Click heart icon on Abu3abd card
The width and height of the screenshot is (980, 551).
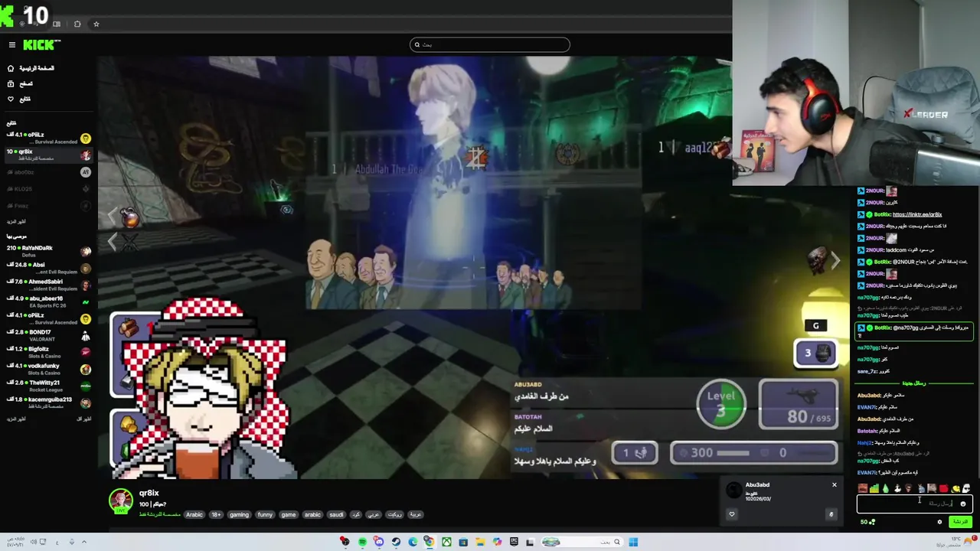click(x=731, y=514)
